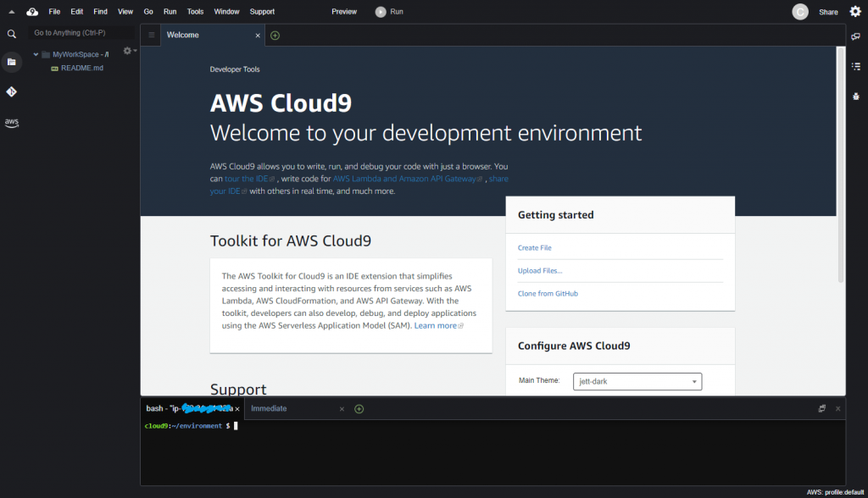Collapse the MyWorkSpace folder
Image resolution: width=868 pixels, height=498 pixels.
click(x=36, y=54)
